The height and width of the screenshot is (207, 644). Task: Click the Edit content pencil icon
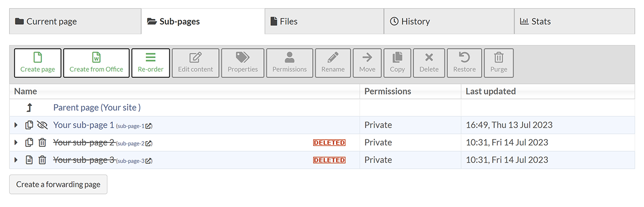tap(195, 63)
